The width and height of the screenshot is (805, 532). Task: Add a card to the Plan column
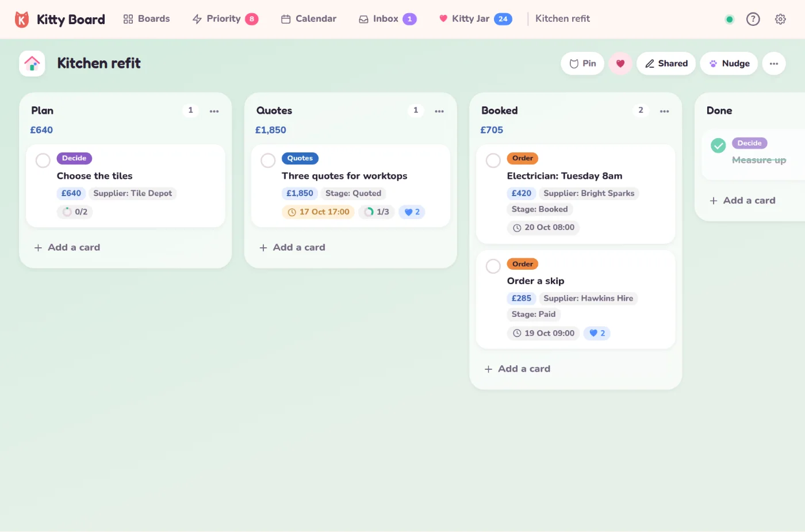67,247
